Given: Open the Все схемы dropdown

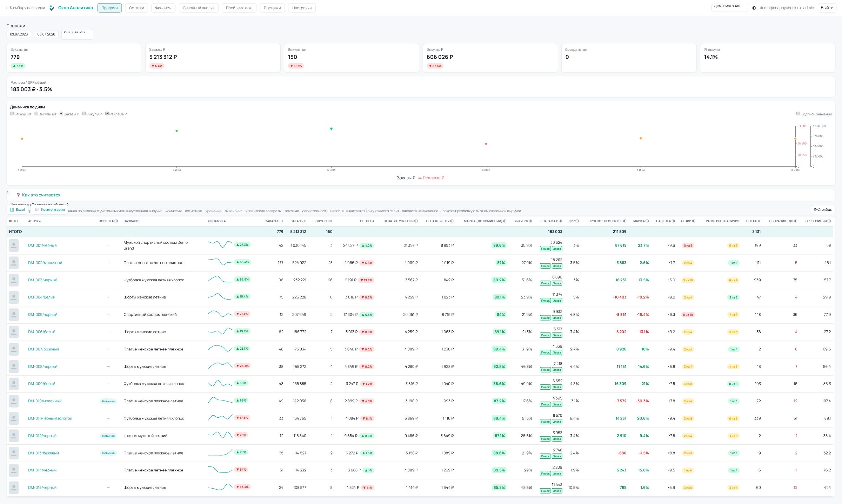Looking at the screenshot, I should 77,34.
